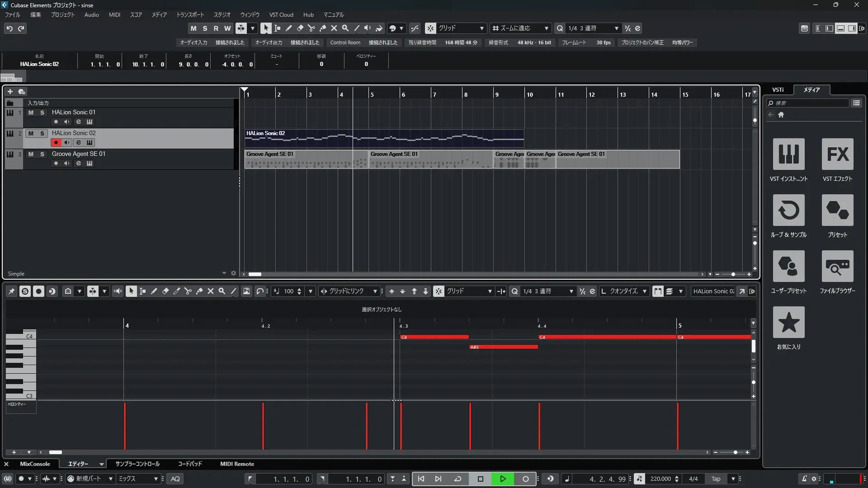Solo the Groove Agent SE 01 track
Screen dimensions: 868x488
tap(42, 154)
